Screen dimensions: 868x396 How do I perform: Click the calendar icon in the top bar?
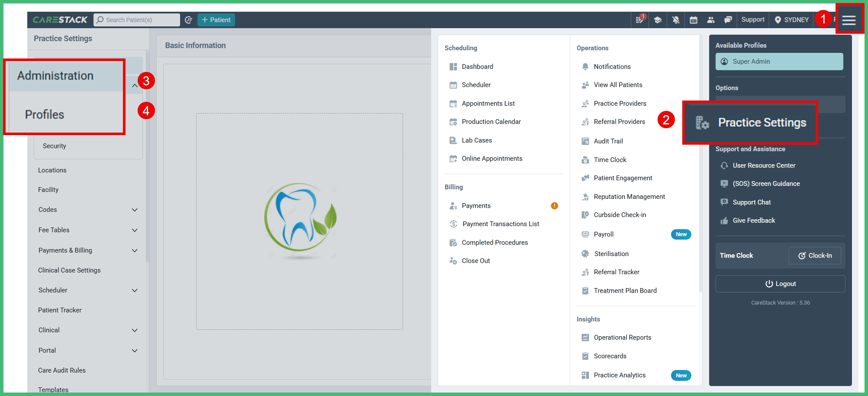point(693,19)
